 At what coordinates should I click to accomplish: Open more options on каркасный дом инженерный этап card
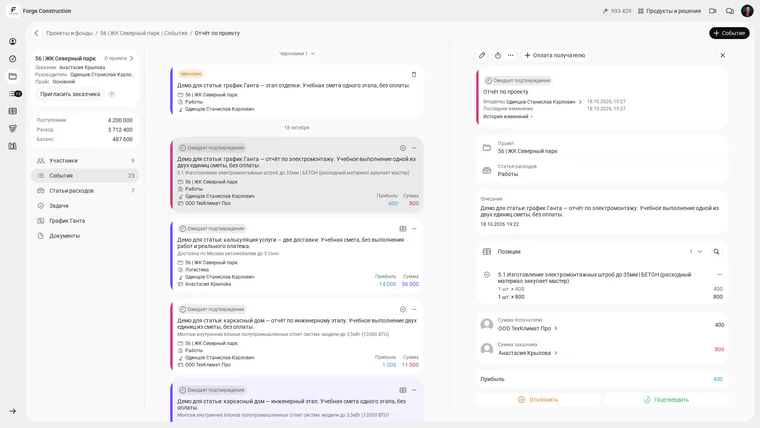pyautogui.click(x=414, y=390)
